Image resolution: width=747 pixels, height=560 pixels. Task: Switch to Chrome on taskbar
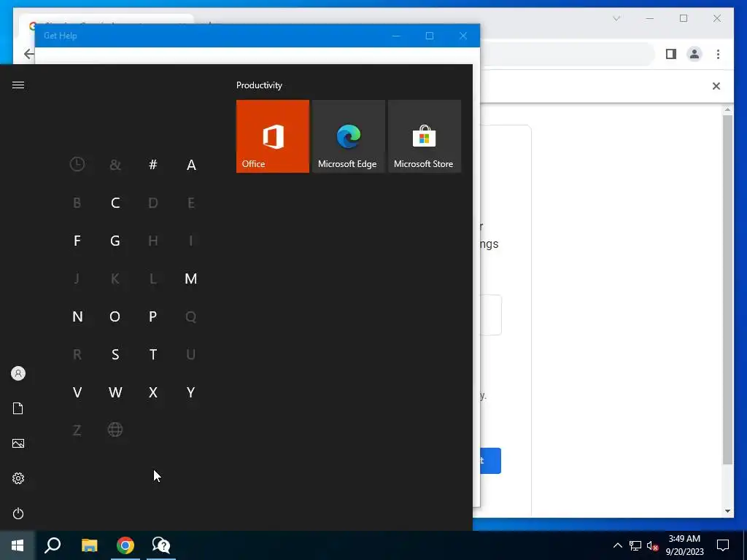click(x=125, y=545)
